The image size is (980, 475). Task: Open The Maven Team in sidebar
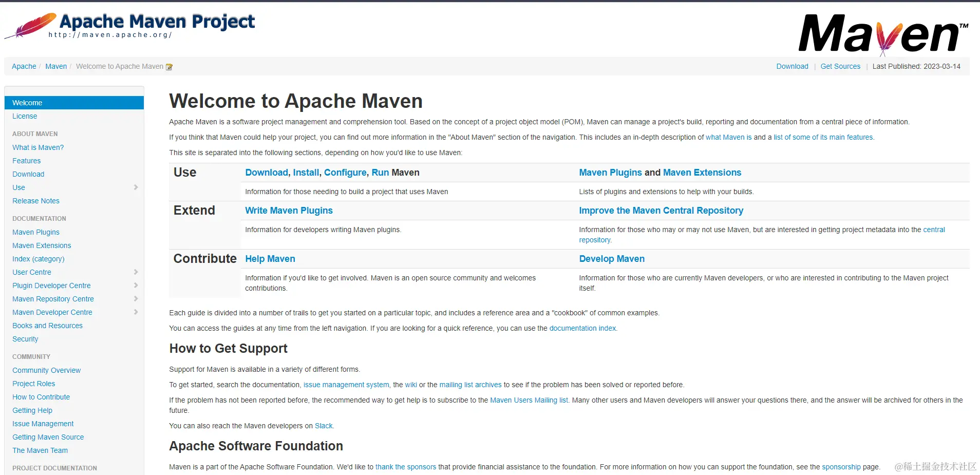click(x=40, y=450)
